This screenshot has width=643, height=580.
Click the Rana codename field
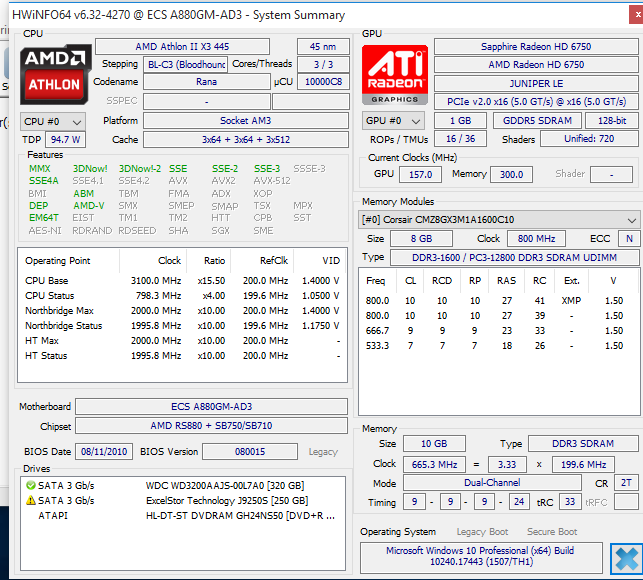click(x=206, y=82)
